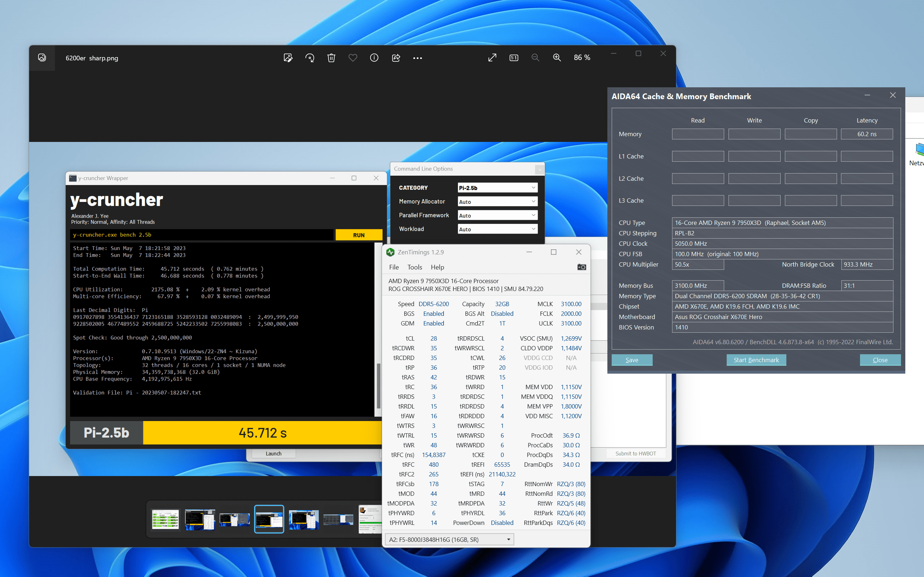Close the ZenTimings 1.2.9 window
The image size is (924, 577).
coord(579,252)
